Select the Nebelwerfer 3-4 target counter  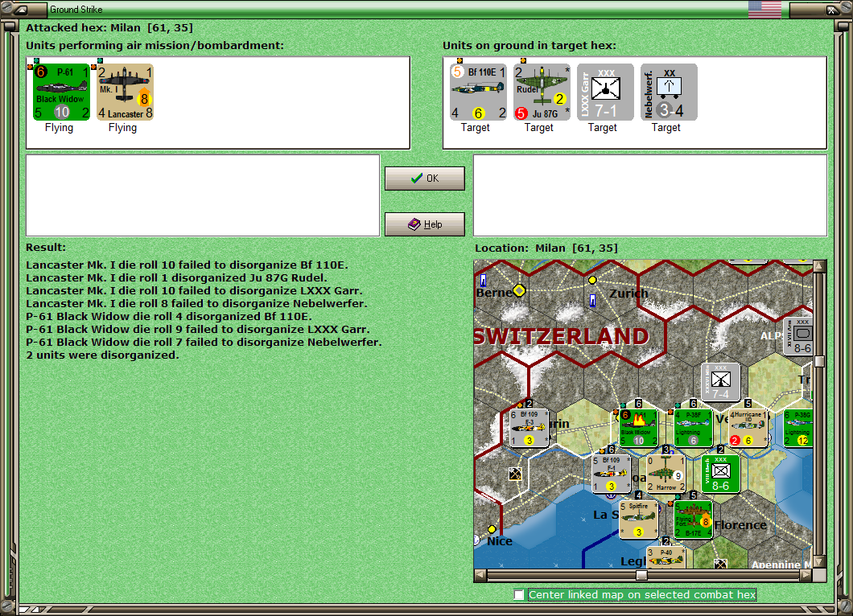670,92
